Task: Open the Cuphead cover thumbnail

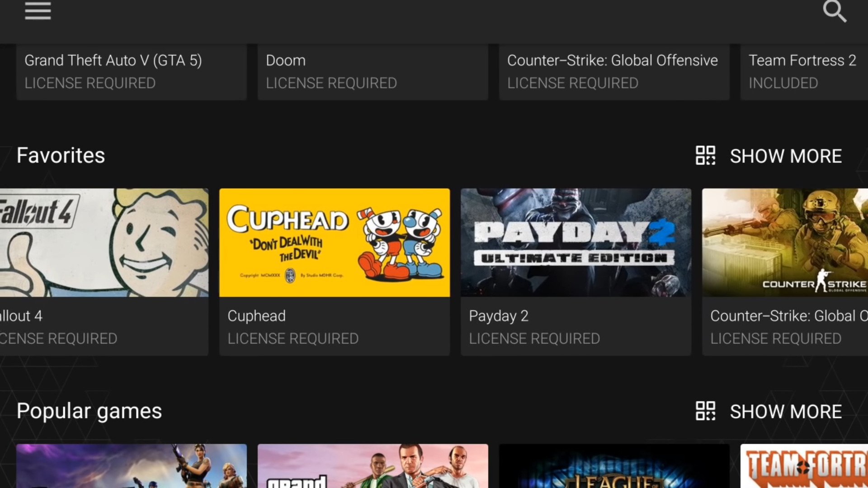Action: [x=335, y=243]
